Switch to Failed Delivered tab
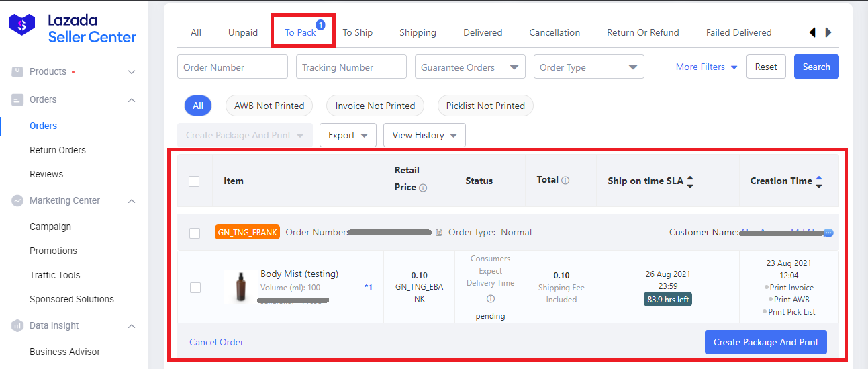Image resolution: width=868 pixels, height=369 pixels. (739, 32)
